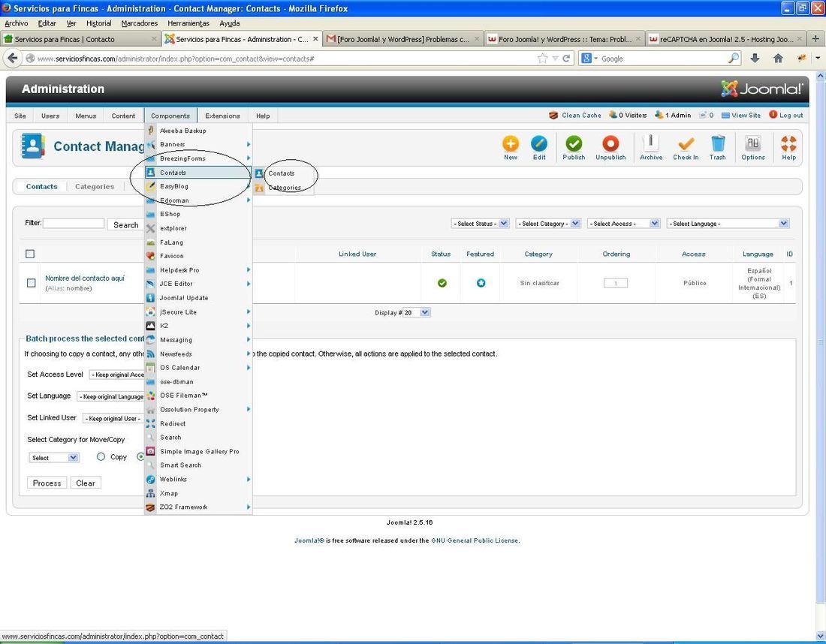
Task: Open GNU General Public License link
Action: click(475, 540)
